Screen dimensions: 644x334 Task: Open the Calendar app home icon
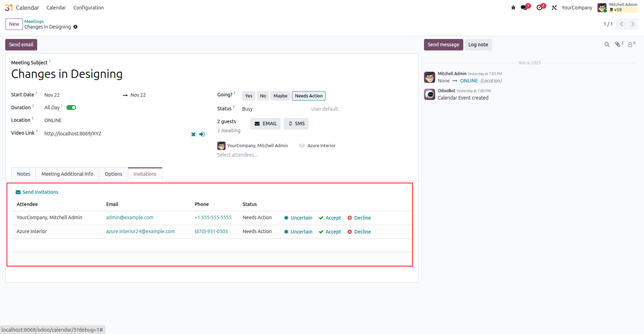tap(9, 8)
